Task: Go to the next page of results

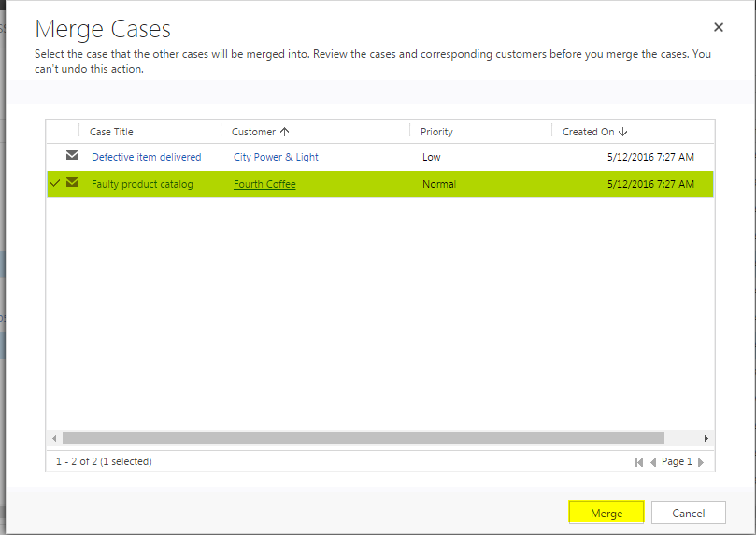Action: pos(701,462)
